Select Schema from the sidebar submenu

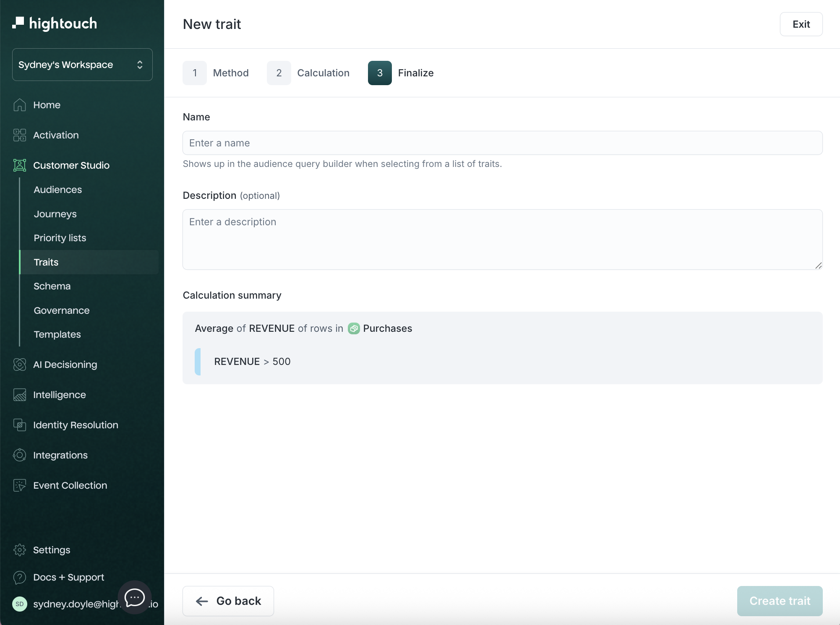(52, 286)
